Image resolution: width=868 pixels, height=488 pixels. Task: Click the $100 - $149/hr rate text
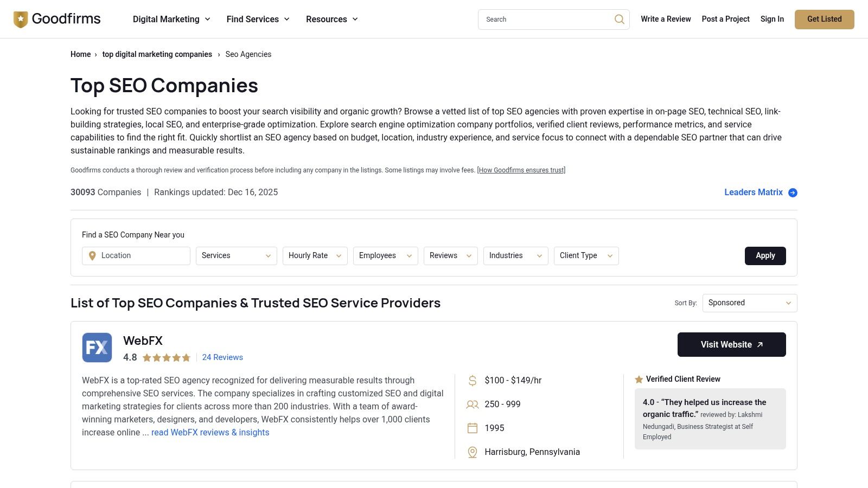513,381
